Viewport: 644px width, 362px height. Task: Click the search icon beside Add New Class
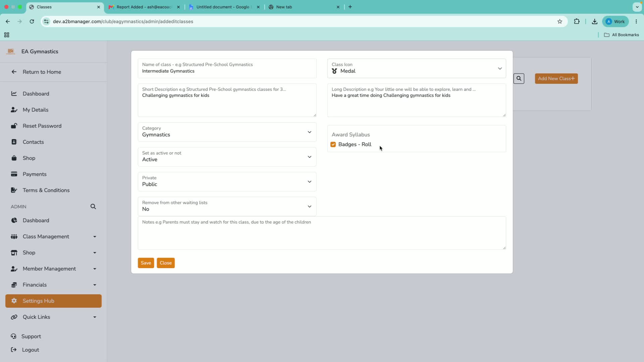pos(519,78)
